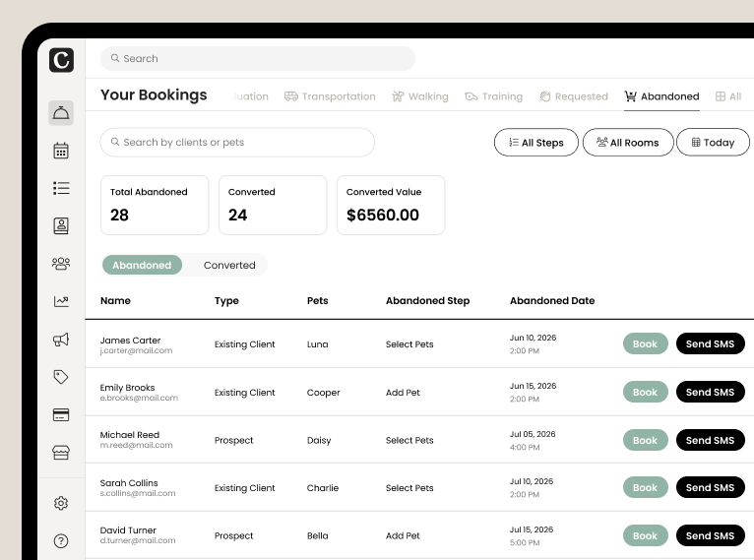Send SMS to James Carter

(x=711, y=343)
